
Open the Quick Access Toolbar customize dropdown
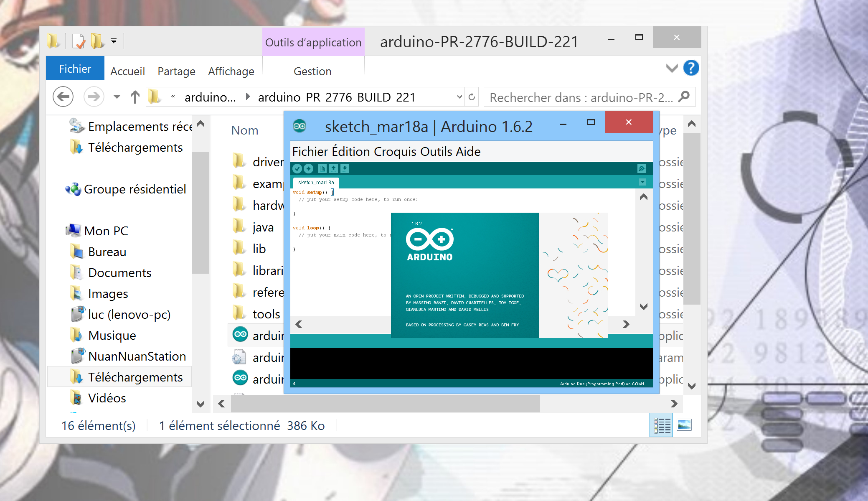(x=114, y=41)
